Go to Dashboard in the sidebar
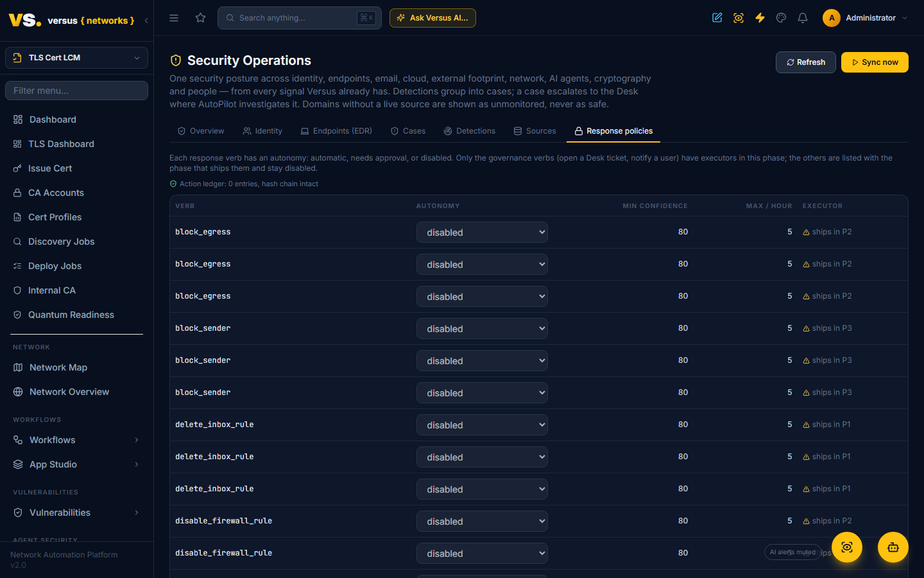 pyautogui.click(x=76, y=119)
